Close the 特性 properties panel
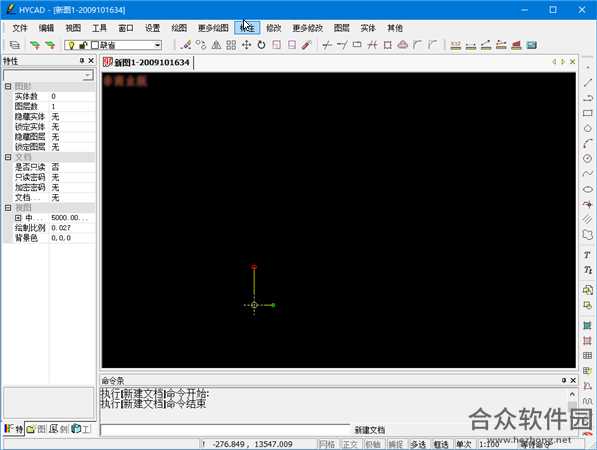 click(x=91, y=61)
